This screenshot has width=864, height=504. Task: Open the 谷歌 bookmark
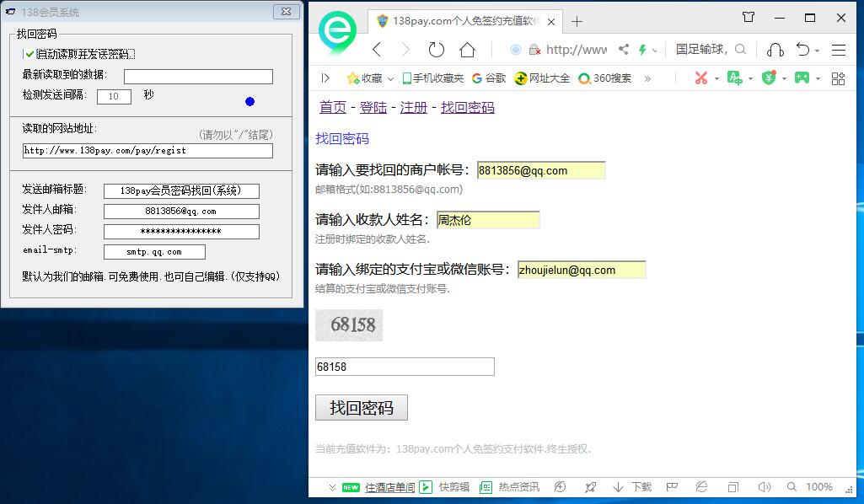[x=489, y=78]
